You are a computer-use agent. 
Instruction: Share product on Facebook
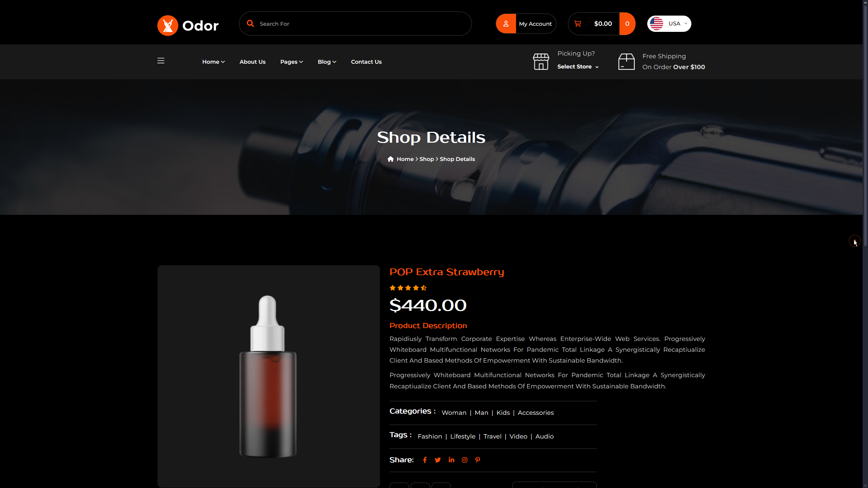(425, 460)
